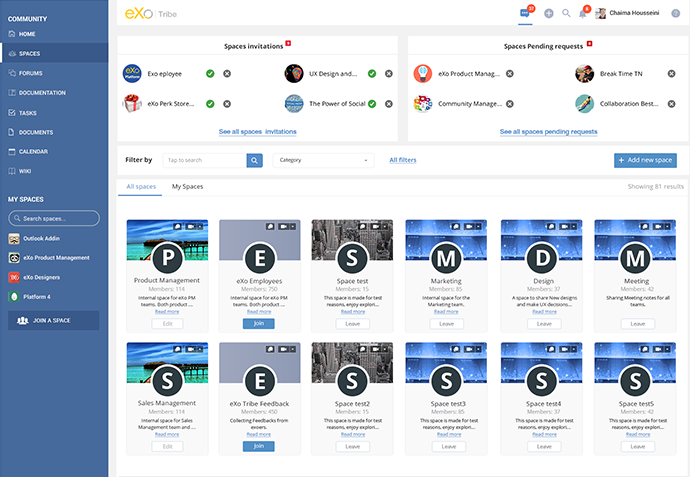Read more about Space test3

pos(449,434)
